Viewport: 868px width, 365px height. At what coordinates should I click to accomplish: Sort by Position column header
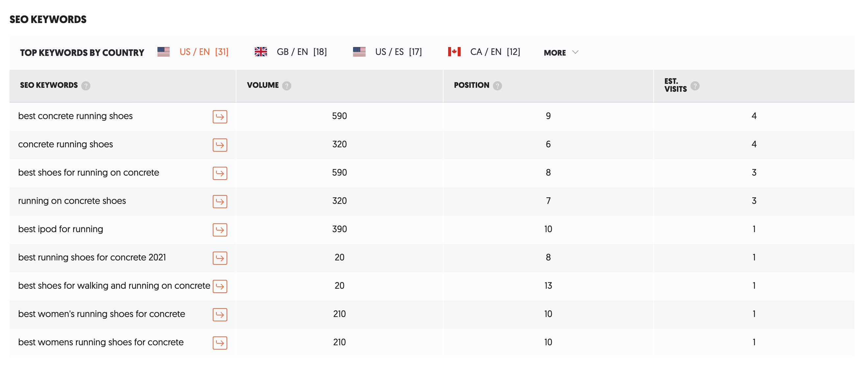pyautogui.click(x=471, y=85)
